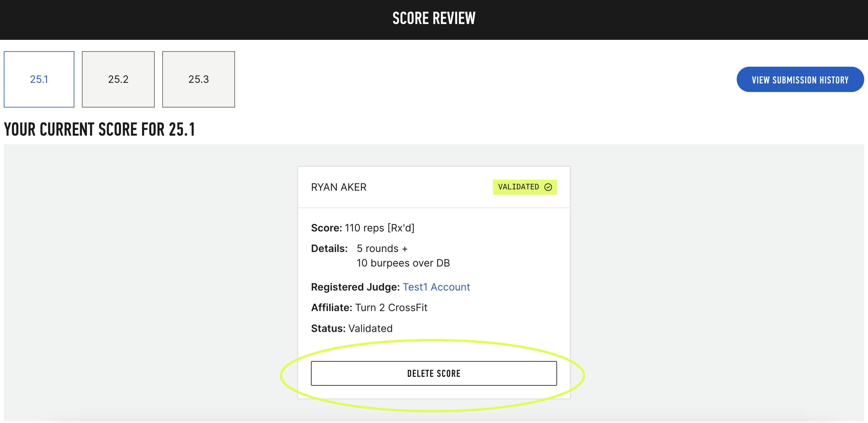The image size is (868, 423).
Task: Click the athlete name RYAN AKER
Action: pyautogui.click(x=339, y=187)
